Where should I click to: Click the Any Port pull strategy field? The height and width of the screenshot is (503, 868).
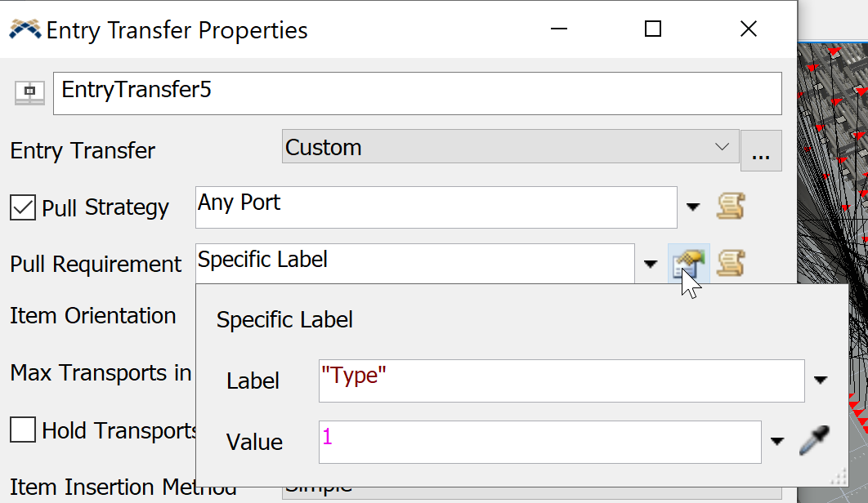tap(436, 207)
